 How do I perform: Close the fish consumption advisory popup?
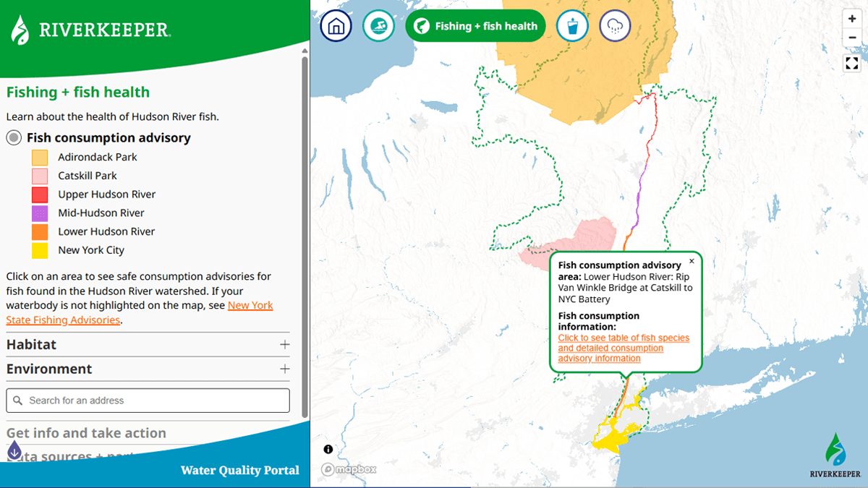click(692, 262)
